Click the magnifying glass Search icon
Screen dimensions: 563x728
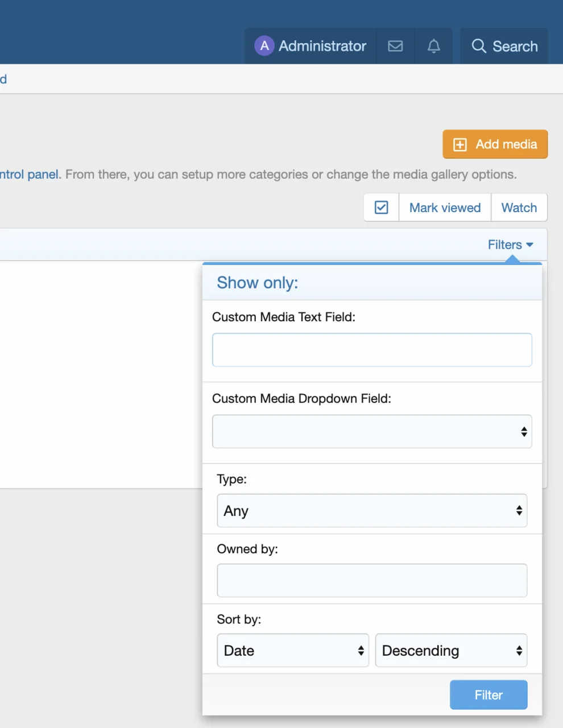point(479,46)
